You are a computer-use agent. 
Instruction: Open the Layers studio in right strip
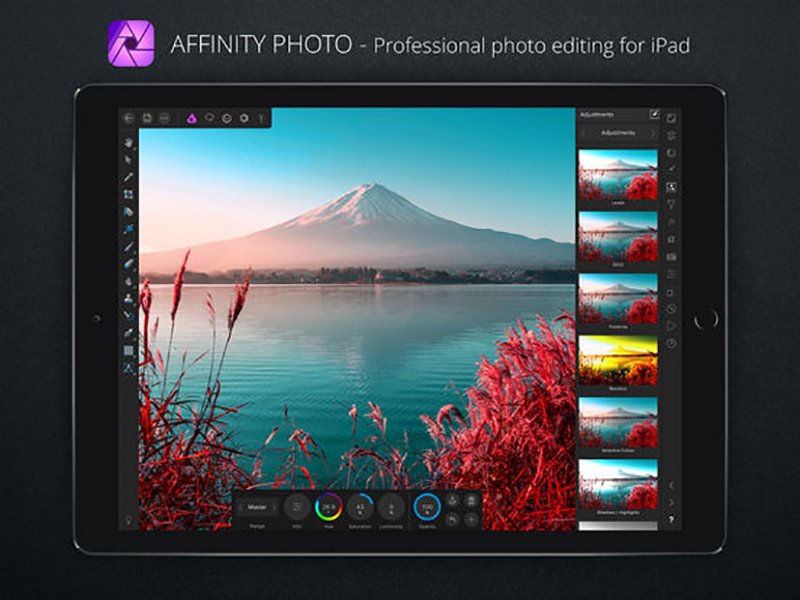pos(671,118)
